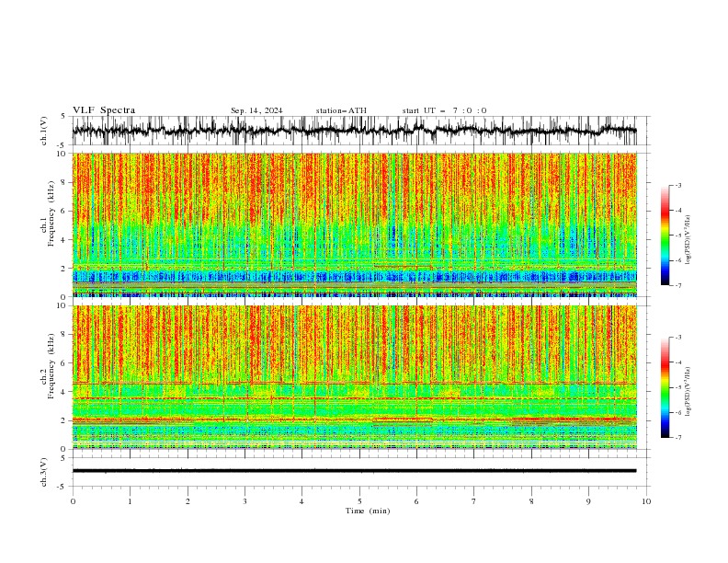Click the -3 label on ch.1 color scale
The width and height of the screenshot is (728, 563).
678,185
